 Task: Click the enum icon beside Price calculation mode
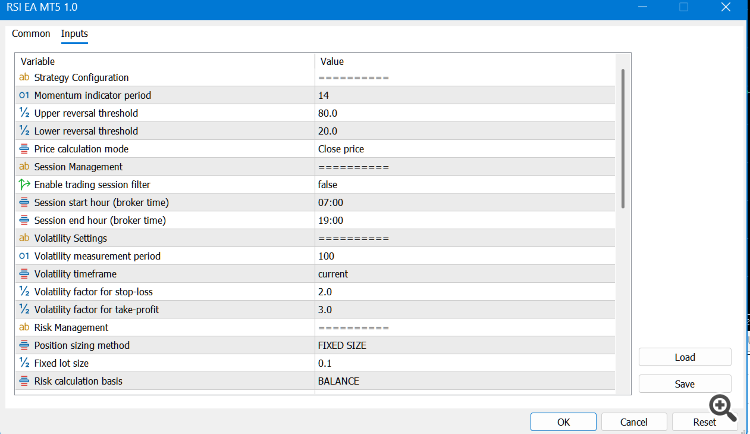(x=24, y=149)
